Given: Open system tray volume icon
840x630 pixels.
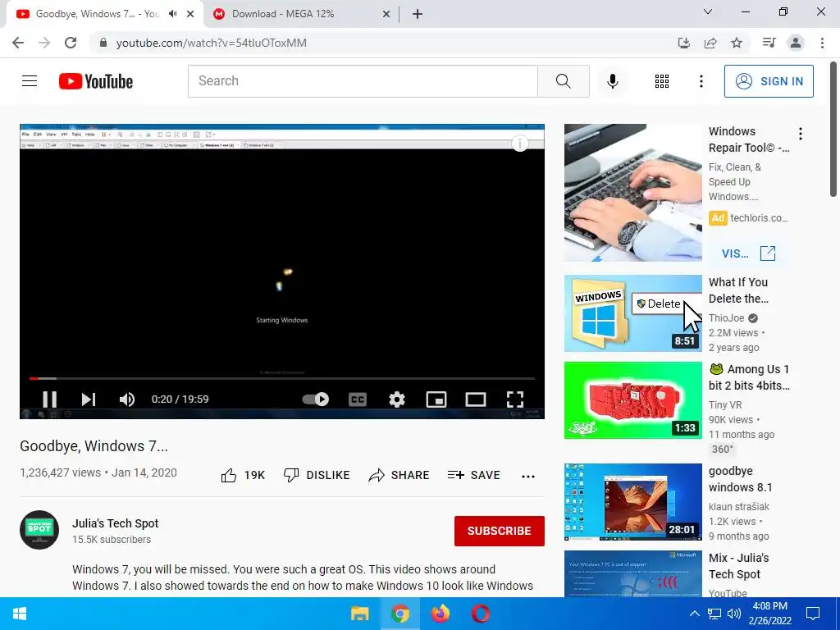Looking at the screenshot, I should coord(734,614).
